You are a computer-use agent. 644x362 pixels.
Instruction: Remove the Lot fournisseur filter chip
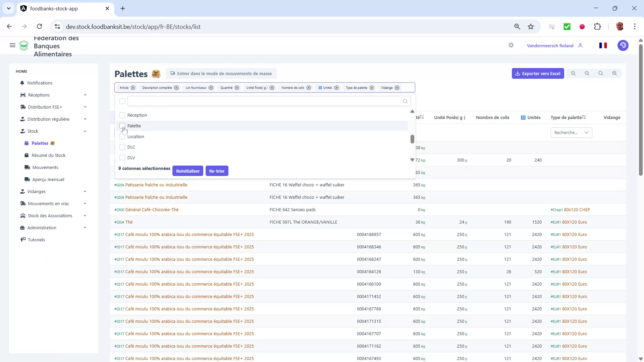211,87
